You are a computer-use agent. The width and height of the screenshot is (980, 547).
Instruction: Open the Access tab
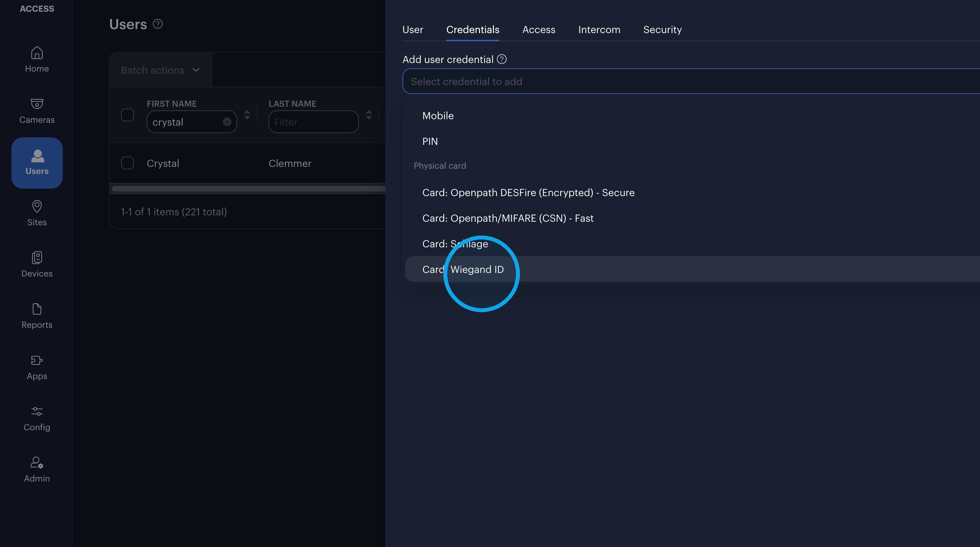coord(539,30)
